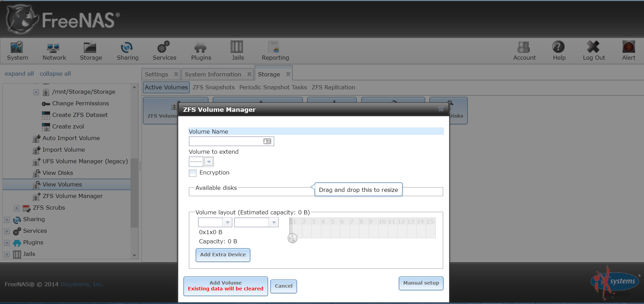Close the ZFS Volume Manager dialog

tap(441, 109)
